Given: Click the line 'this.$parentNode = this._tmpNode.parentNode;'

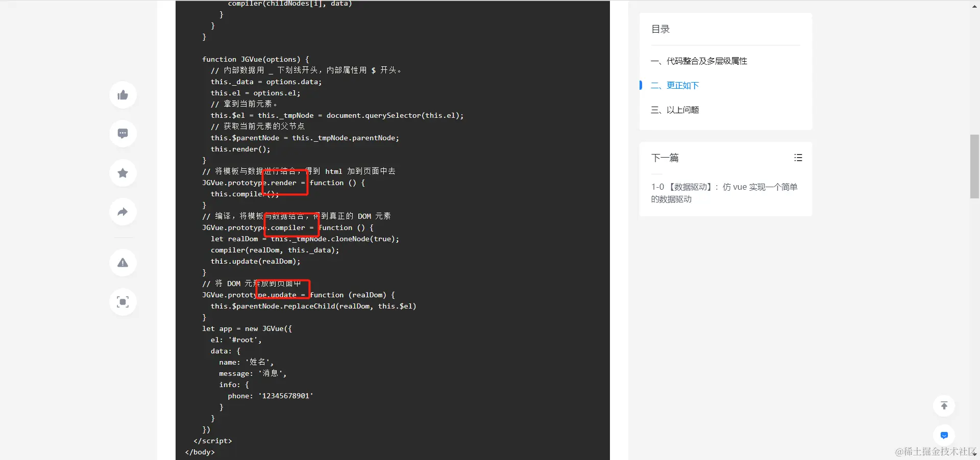Looking at the screenshot, I should (305, 138).
